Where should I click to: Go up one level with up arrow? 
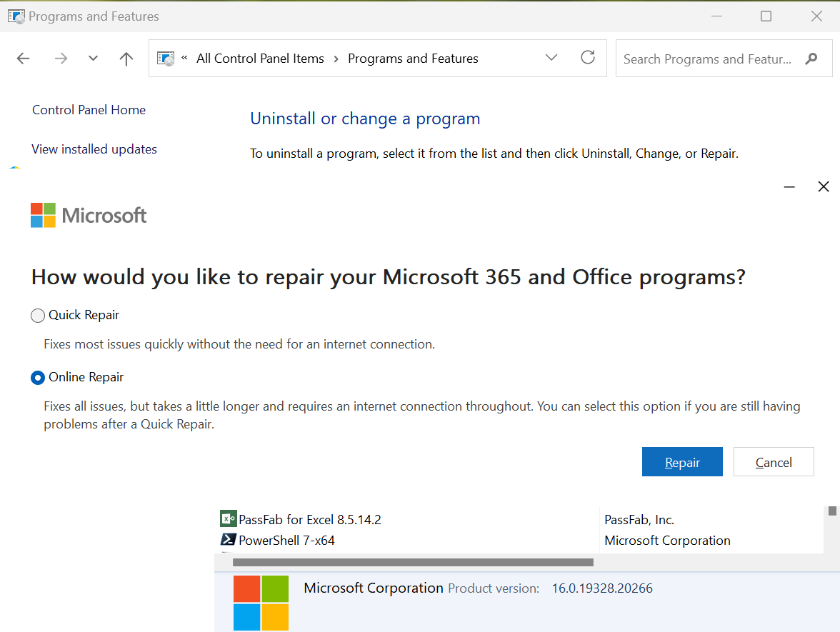[126, 59]
